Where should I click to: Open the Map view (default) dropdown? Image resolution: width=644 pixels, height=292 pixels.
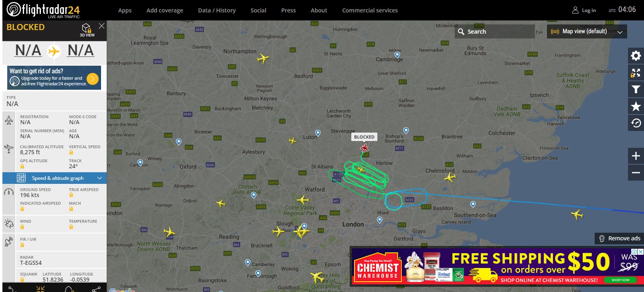pyautogui.click(x=587, y=31)
